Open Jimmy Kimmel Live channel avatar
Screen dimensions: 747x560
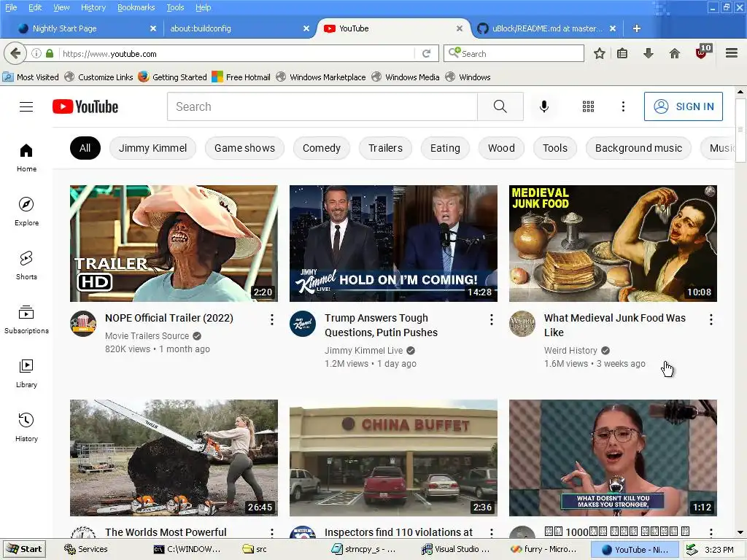tap(303, 324)
